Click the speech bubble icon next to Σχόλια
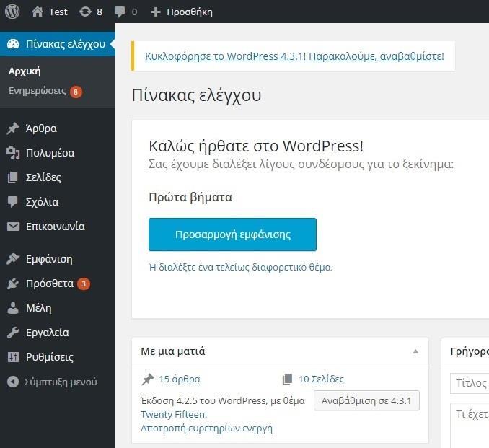The height and width of the screenshot is (448, 489). 13,202
